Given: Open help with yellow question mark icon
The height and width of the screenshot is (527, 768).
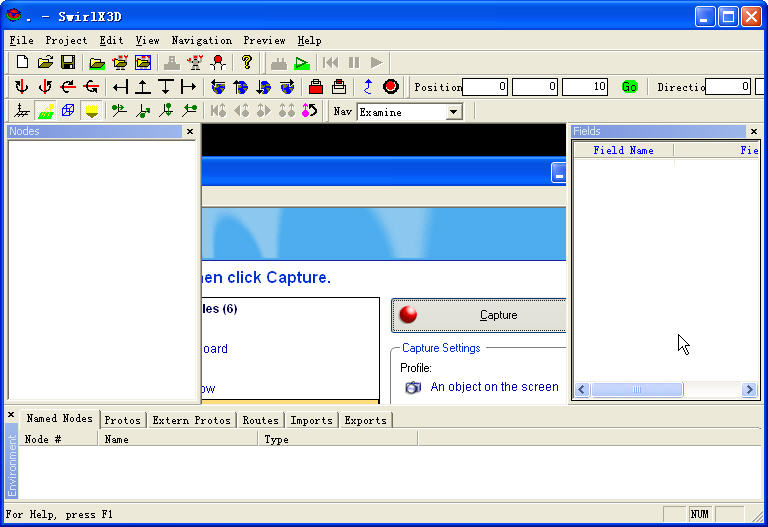Looking at the screenshot, I should coord(247,62).
